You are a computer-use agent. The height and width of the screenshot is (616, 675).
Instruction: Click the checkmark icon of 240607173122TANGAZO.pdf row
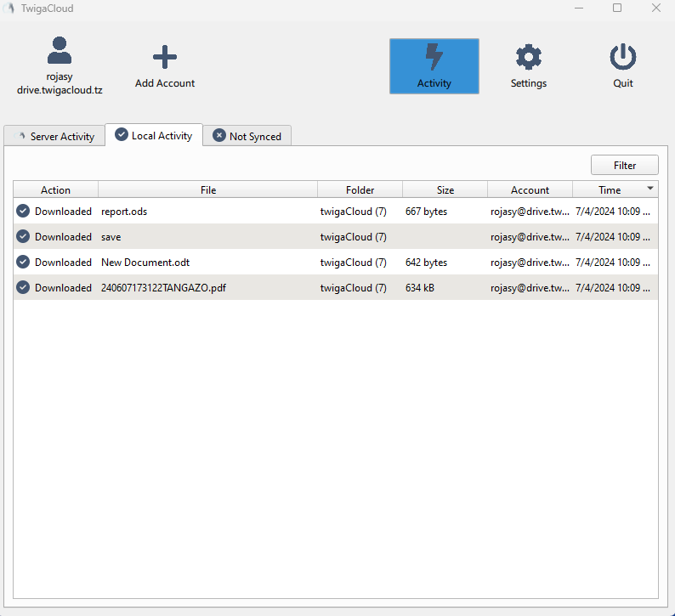(x=23, y=287)
